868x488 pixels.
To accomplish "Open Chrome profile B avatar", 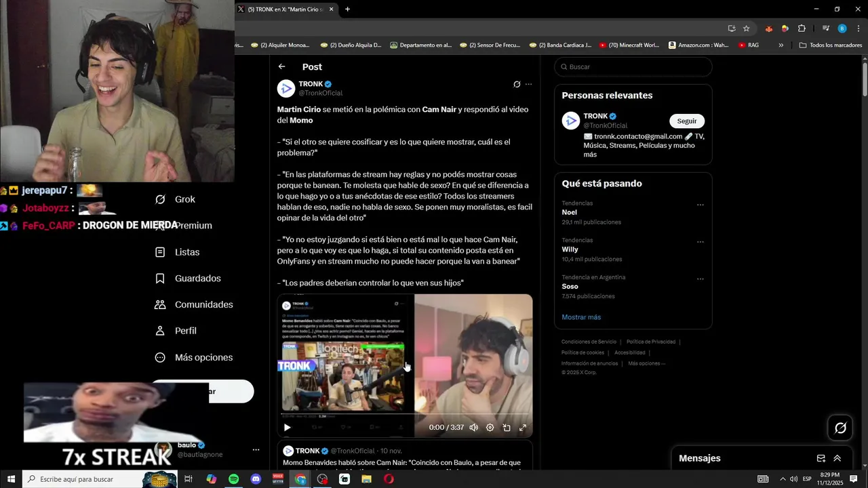I will [x=842, y=28].
